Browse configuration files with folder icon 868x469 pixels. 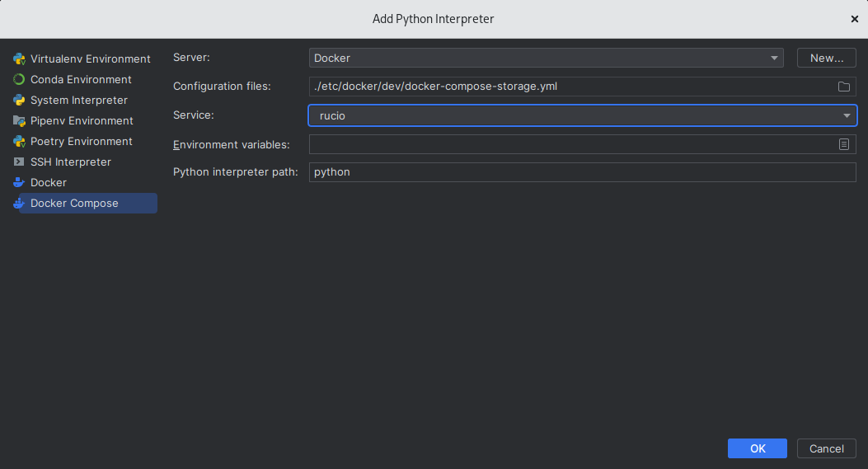click(x=843, y=87)
